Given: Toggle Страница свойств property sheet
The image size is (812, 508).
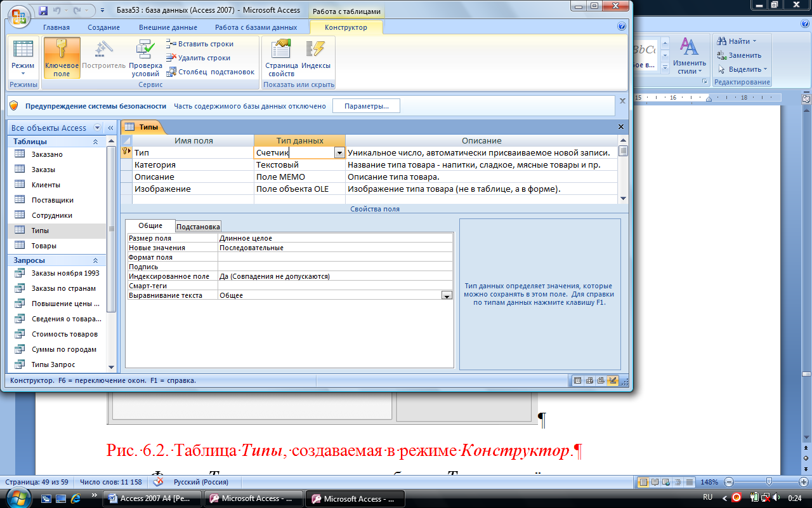Looking at the screenshot, I should [x=281, y=58].
